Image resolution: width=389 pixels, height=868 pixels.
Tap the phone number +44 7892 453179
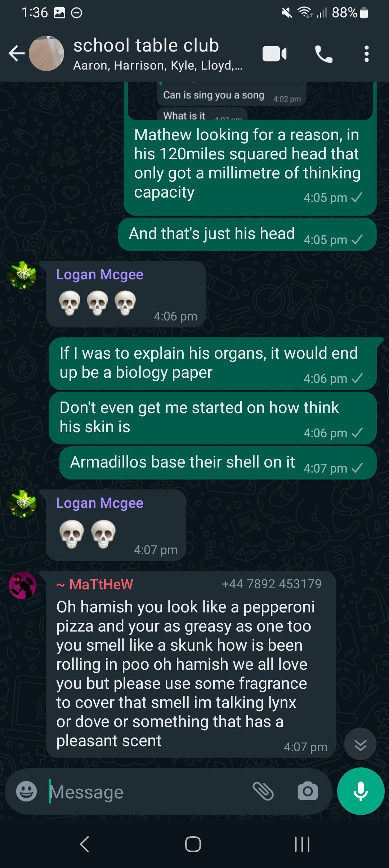(x=272, y=584)
